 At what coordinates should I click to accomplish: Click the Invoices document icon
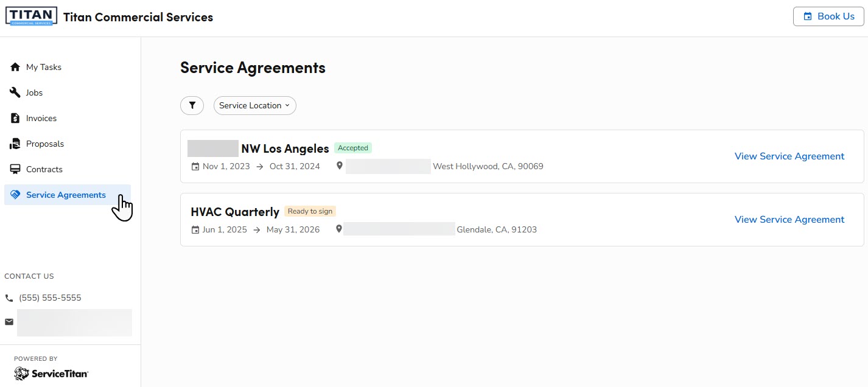[x=15, y=118]
